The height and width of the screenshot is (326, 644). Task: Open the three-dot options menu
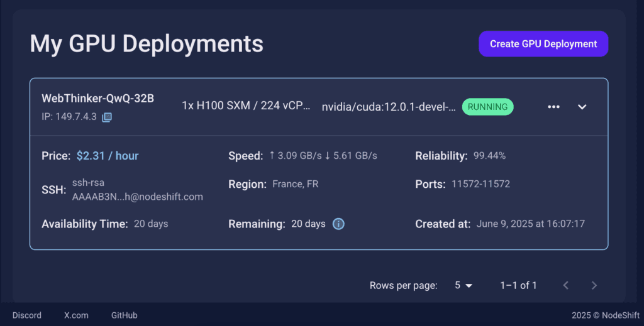point(553,107)
